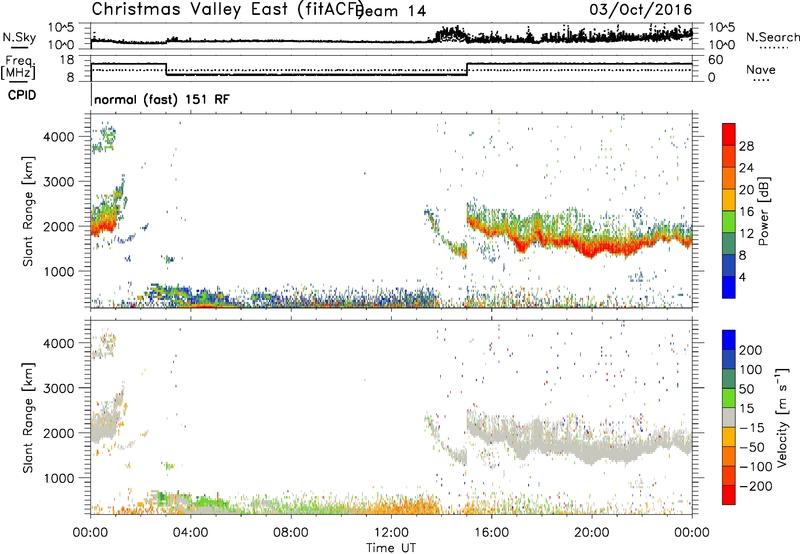Image resolution: width=800 pixels, height=554 pixels.
Task: Click the frequency step-up in the line at 15:00 UT
Action: pos(467,69)
